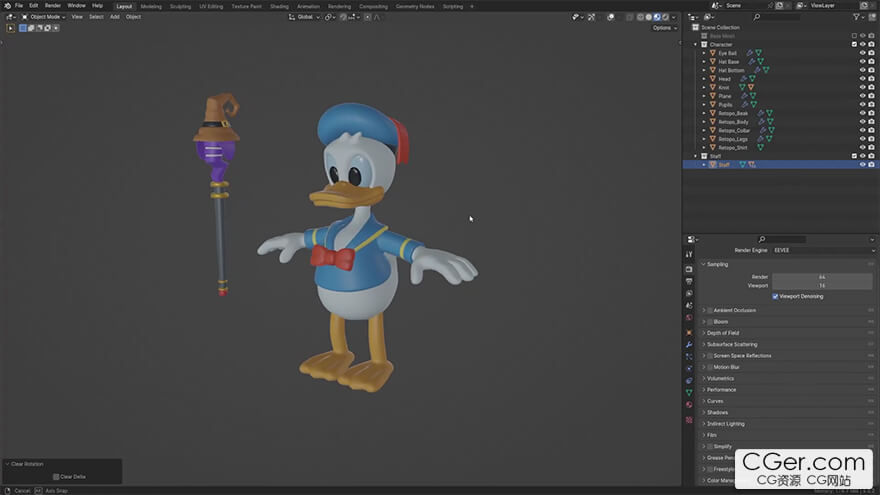Hide Retopo_Body in viewport
Image resolution: width=880 pixels, height=495 pixels.
click(x=863, y=122)
